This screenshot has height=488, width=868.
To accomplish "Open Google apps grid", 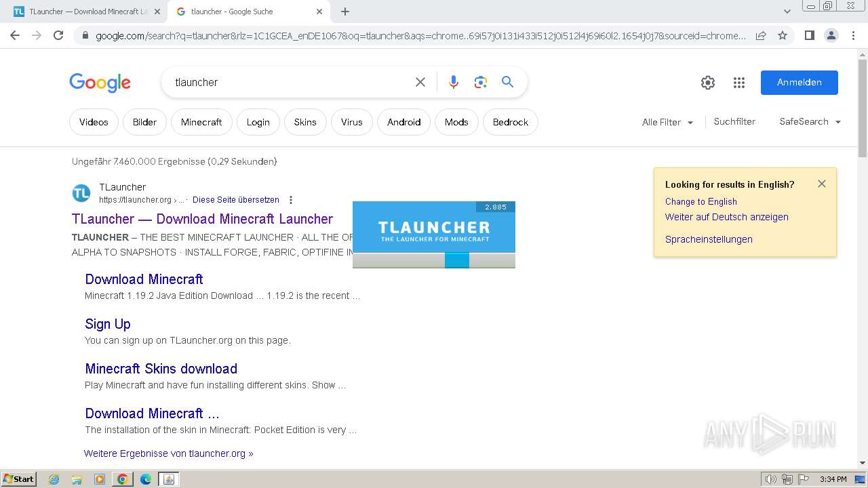I will pyautogui.click(x=739, y=83).
